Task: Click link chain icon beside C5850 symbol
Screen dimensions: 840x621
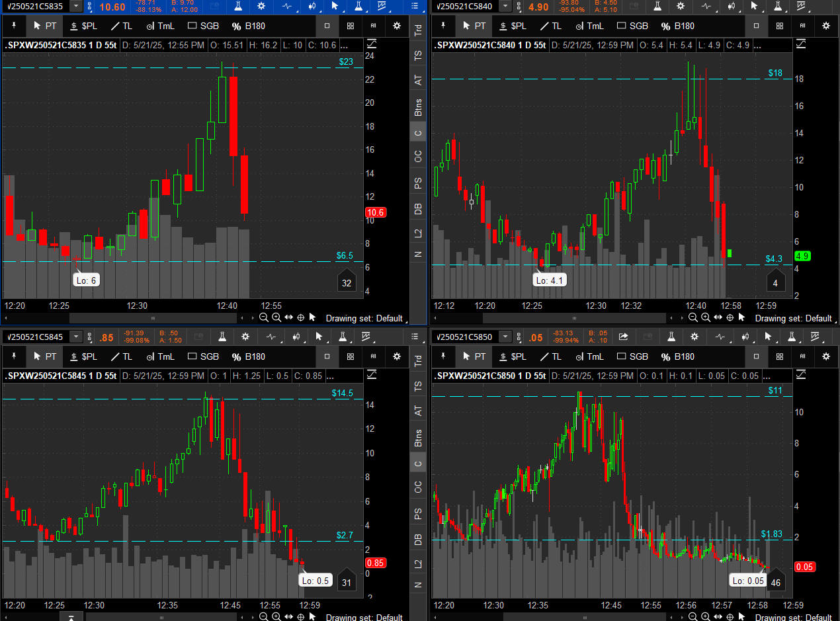Action: [x=519, y=337]
